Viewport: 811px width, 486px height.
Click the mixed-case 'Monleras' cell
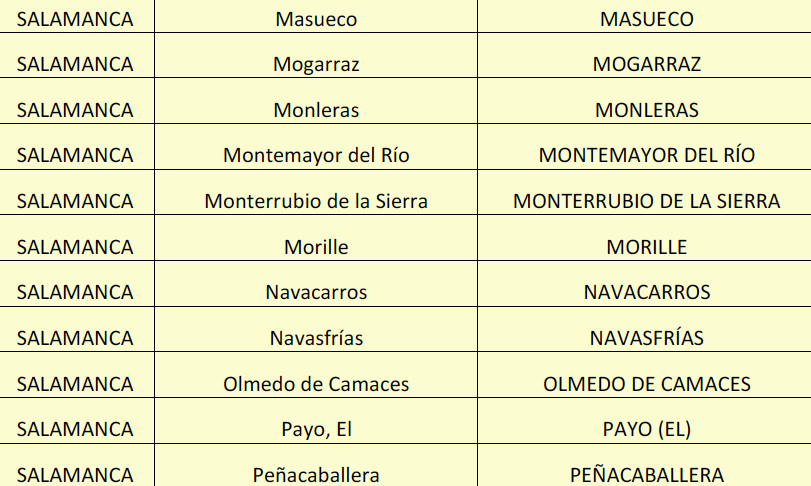[x=316, y=110]
